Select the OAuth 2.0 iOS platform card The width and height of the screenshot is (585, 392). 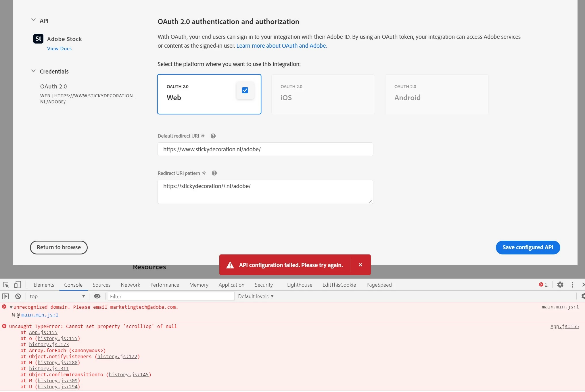coord(323,94)
